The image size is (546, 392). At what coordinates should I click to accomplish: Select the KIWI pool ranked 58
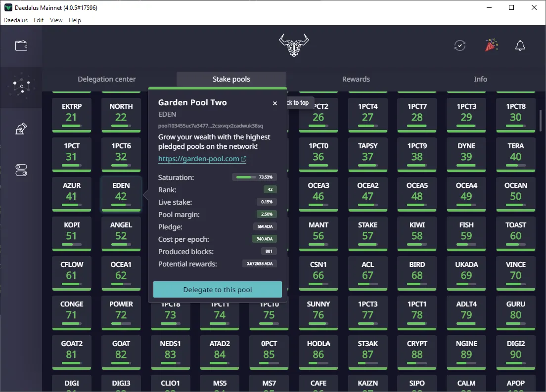coord(417,234)
